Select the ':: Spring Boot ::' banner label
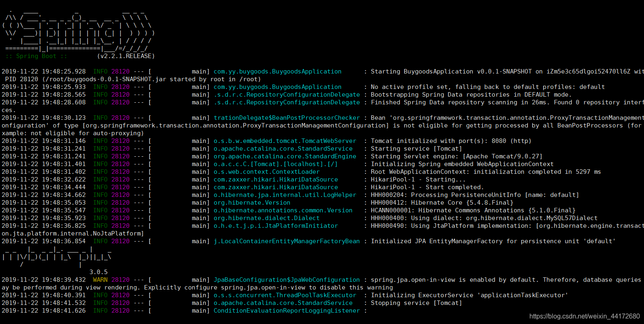 coord(36,56)
